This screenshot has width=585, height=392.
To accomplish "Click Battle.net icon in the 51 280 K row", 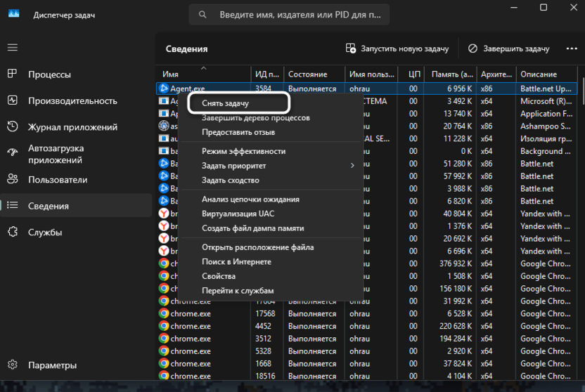I will click(x=163, y=164).
